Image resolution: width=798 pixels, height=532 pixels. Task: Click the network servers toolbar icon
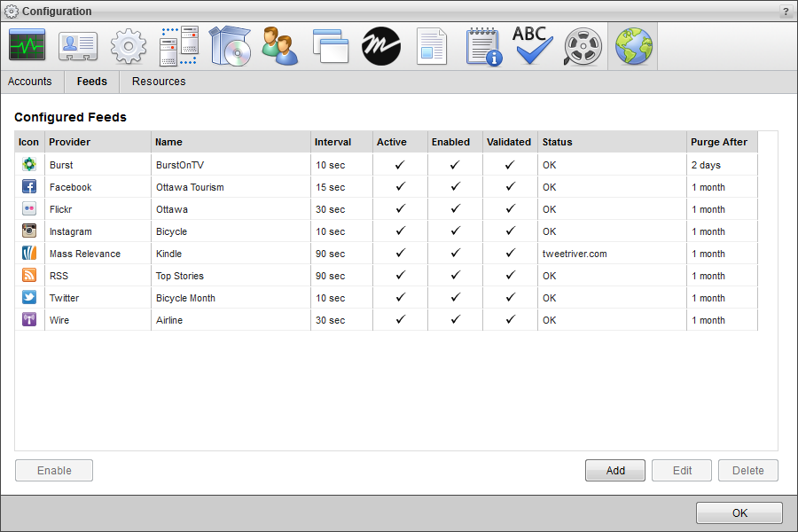pos(178,45)
